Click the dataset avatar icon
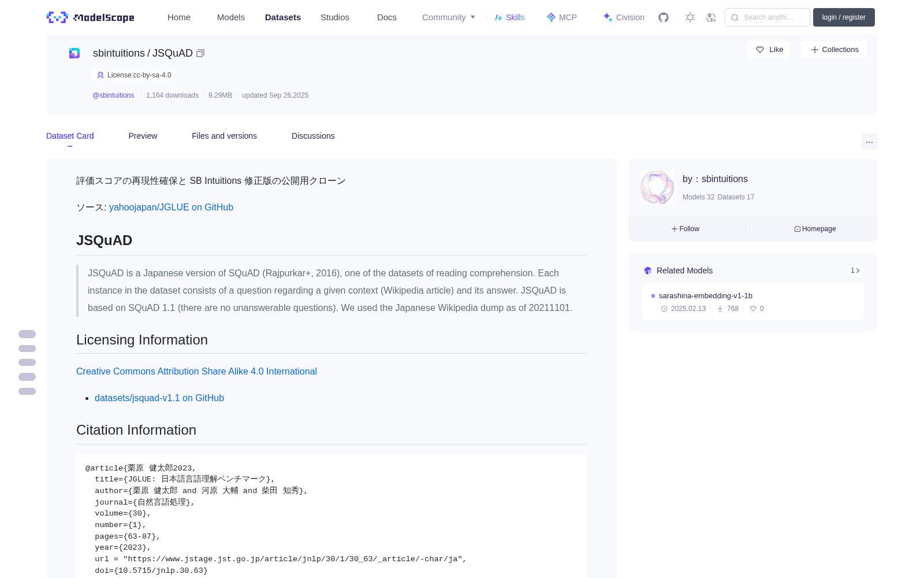The image size is (924, 578). [74, 53]
